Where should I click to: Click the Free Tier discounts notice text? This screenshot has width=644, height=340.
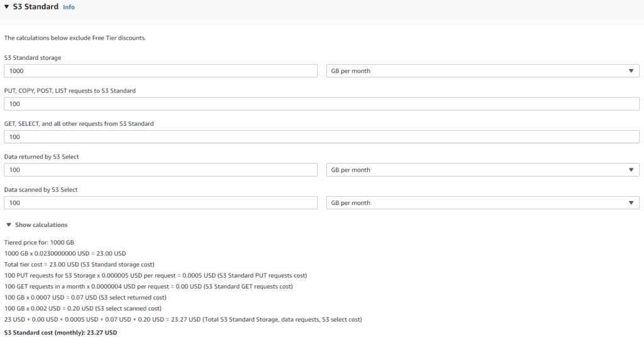(x=75, y=38)
